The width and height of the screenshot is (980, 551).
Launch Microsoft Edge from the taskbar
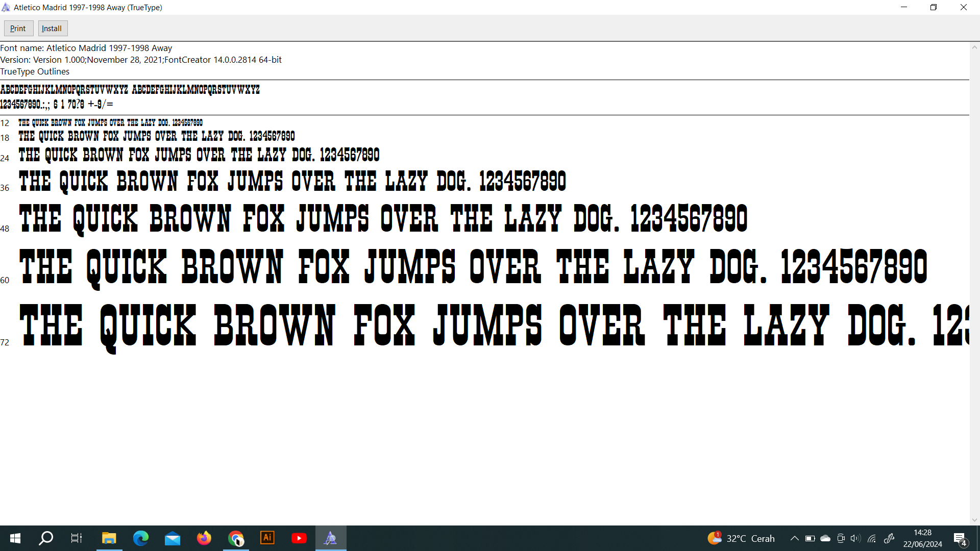click(140, 538)
